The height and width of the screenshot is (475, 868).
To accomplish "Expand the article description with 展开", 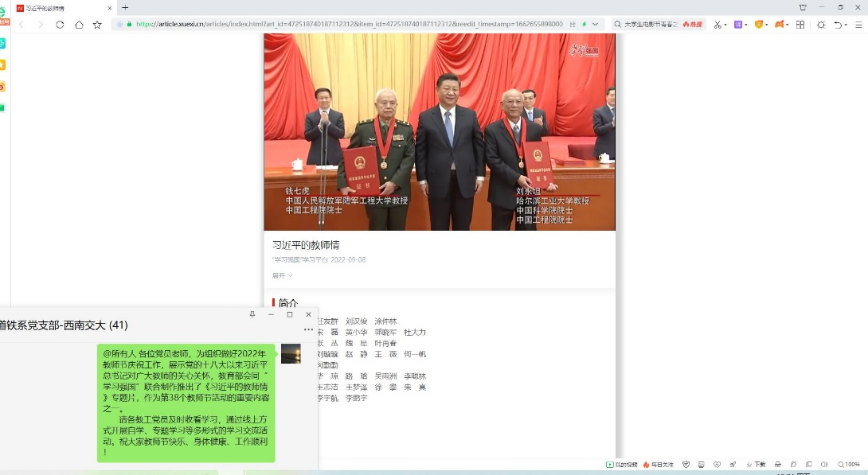I will click(x=282, y=275).
